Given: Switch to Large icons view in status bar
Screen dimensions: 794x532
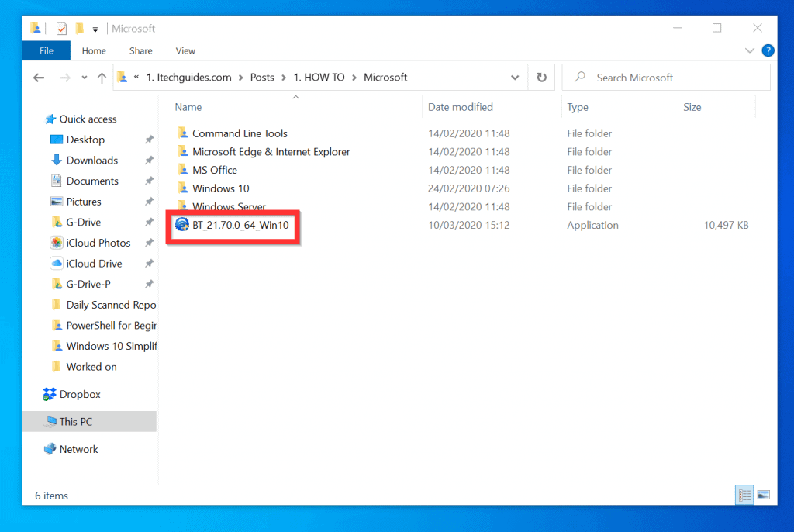Looking at the screenshot, I should 764,495.
